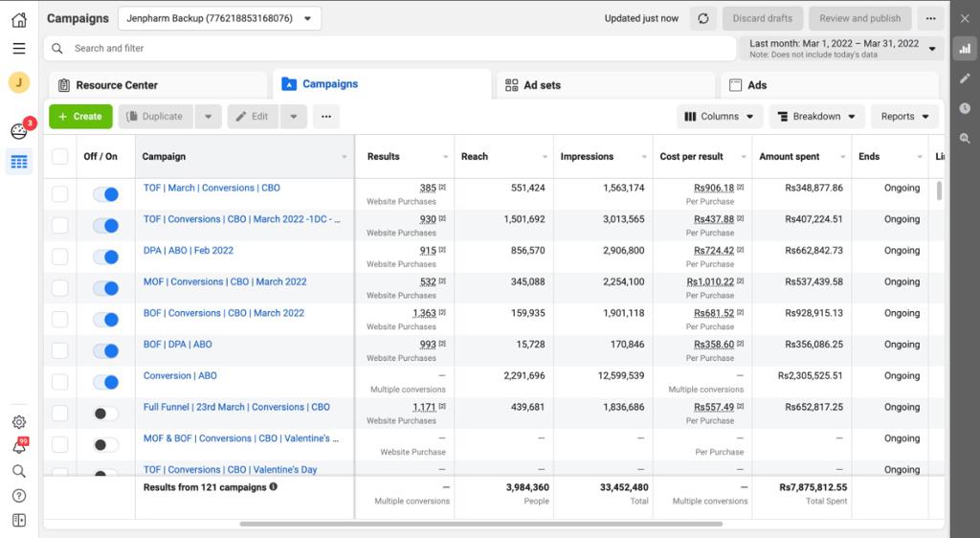Open the history clock icon in right panel
The width and height of the screenshot is (980, 538).
[965, 108]
